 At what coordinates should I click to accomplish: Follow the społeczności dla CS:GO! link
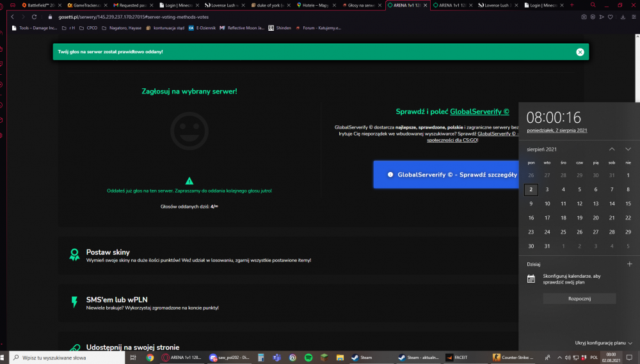point(452,140)
